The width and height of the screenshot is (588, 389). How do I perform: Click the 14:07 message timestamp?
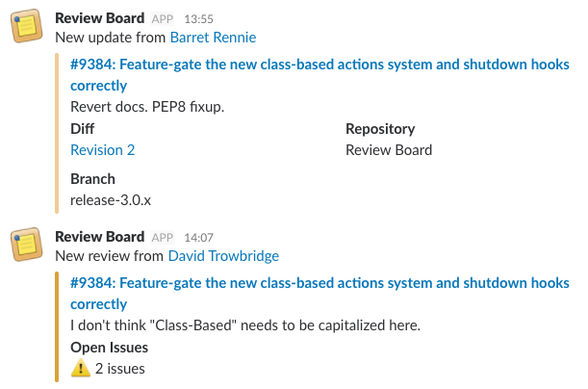point(198,237)
